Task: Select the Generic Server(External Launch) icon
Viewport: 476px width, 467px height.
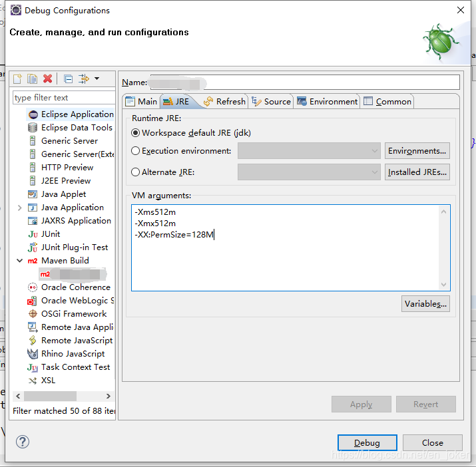Action: tap(33, 154)
